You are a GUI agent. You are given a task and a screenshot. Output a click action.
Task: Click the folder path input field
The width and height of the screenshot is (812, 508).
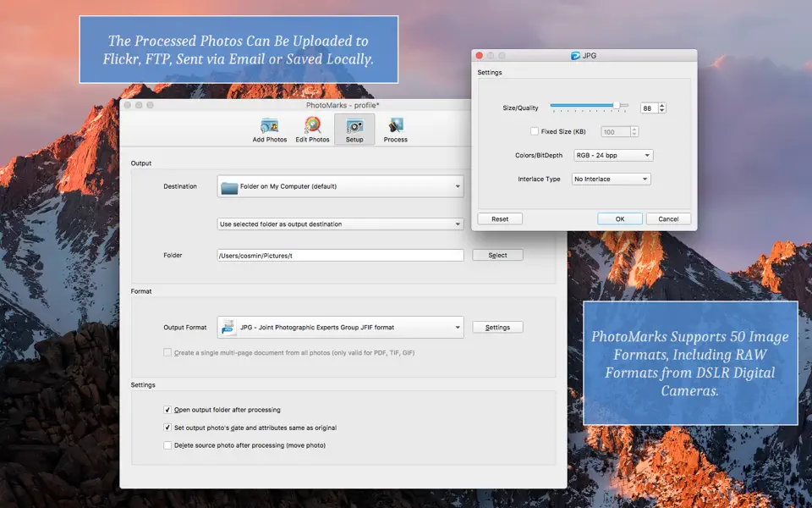coord(338,255)
